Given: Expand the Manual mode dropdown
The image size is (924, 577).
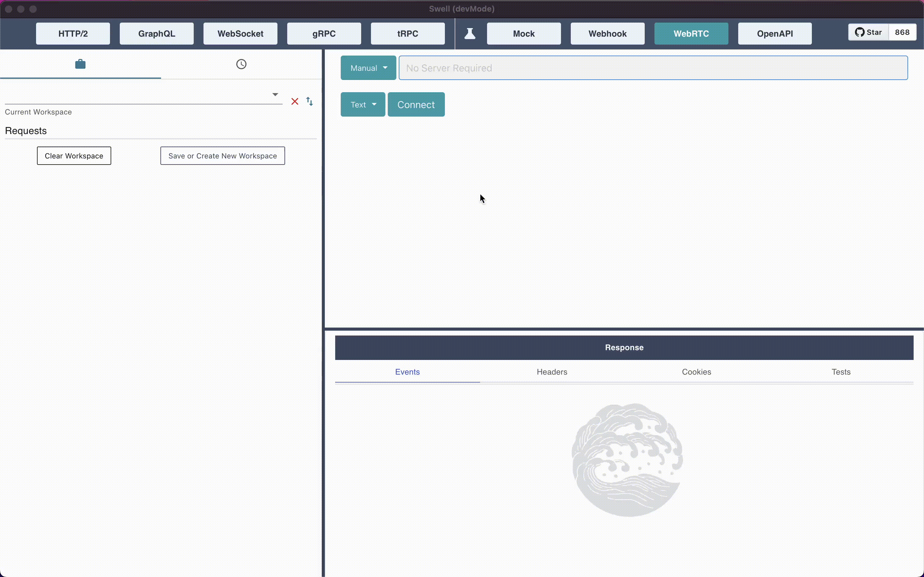Looking at the screenshot, I should tap(368, 68).
